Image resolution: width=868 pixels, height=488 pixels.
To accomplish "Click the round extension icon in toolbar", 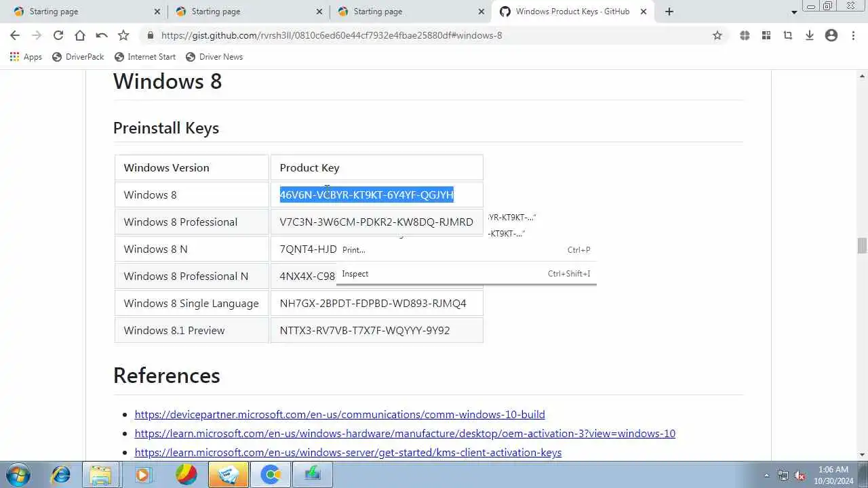I will click(745, 35).
